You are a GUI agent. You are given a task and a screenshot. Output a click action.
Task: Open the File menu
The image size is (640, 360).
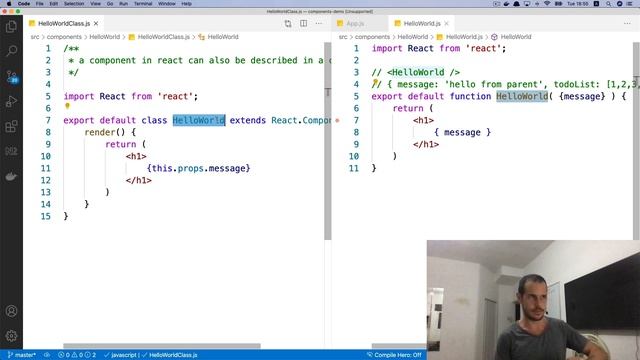tap(39, 4)
